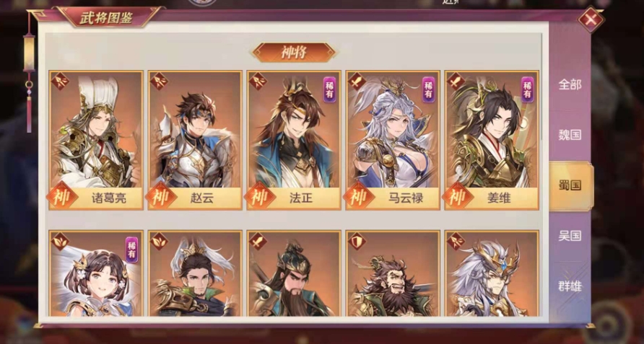The width and height of the screenshot is (644, 344).
Task: Open the 赵云 hero card
Action: pyautogui.click(x=195, y=140)
